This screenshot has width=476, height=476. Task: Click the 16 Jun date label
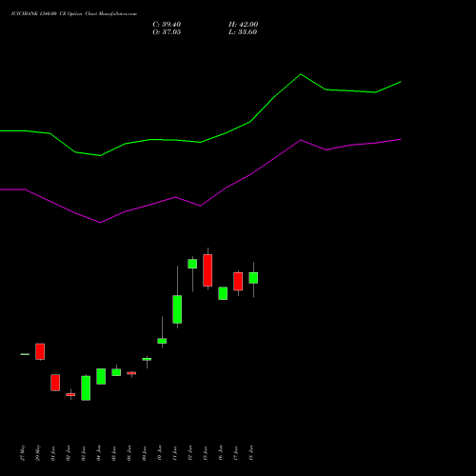[221, 453]
